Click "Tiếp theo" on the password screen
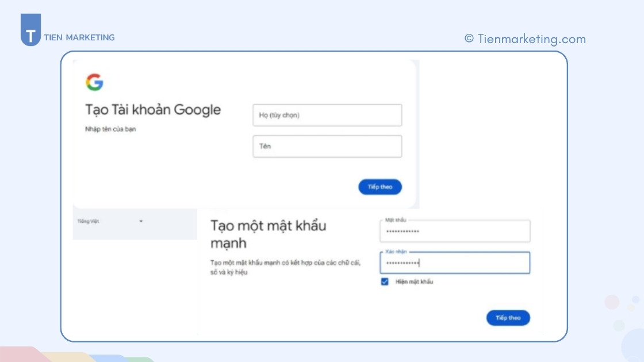The height and width of the screenshot is (362, 644). (508, 317)
